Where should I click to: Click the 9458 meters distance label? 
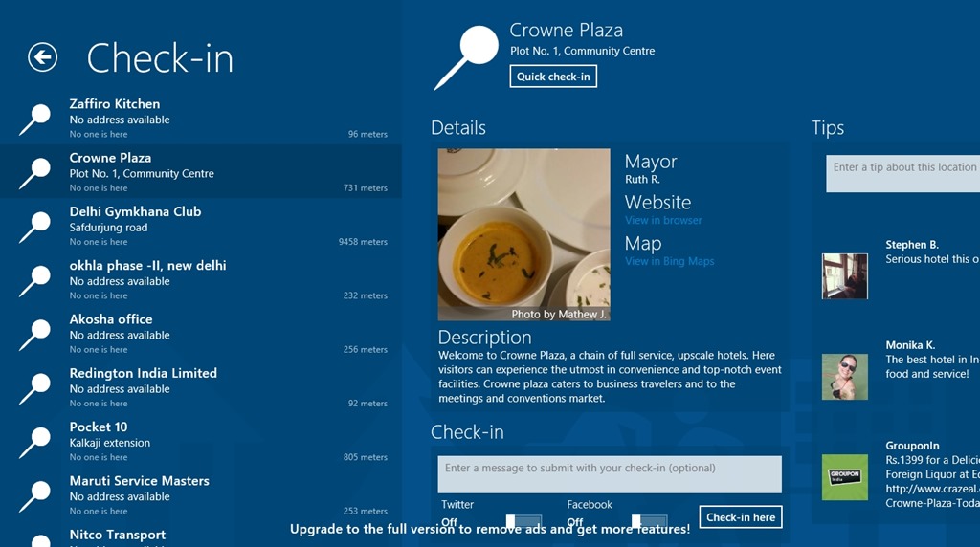coord(363,242)
